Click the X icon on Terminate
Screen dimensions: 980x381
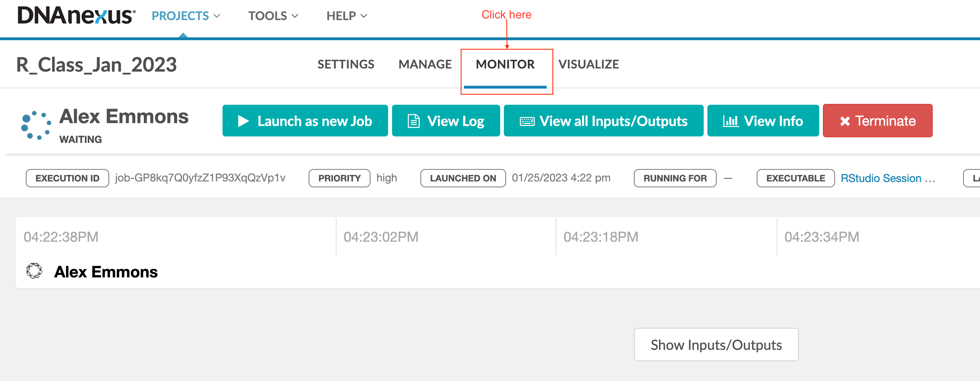(845, 121)
